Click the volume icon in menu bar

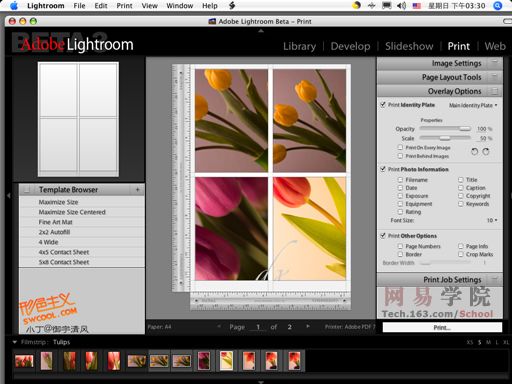401,6
